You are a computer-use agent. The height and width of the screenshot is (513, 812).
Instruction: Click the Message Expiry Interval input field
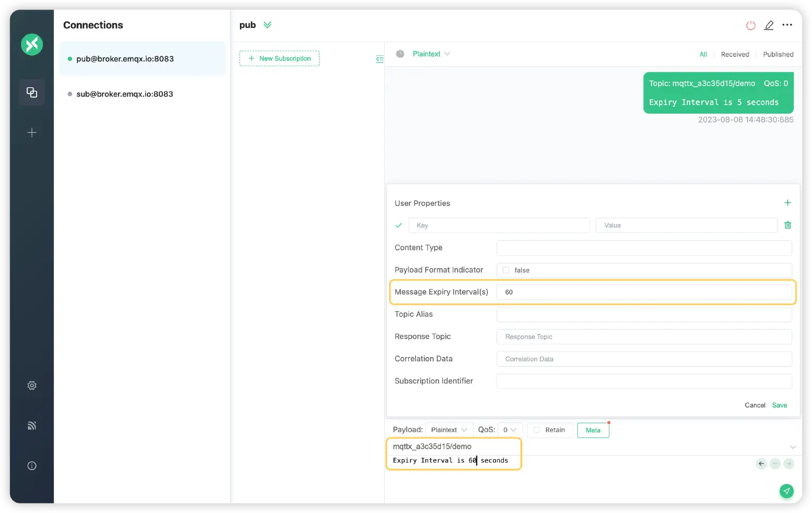[x=643, y=292]
